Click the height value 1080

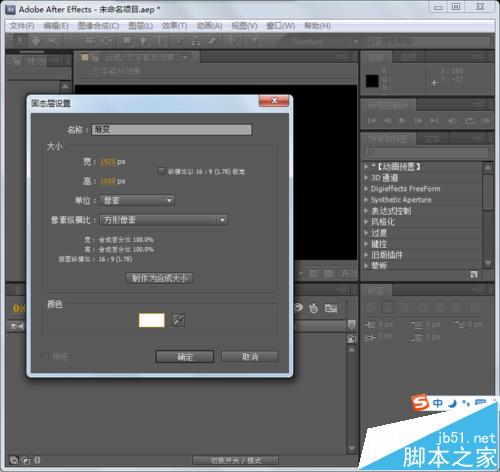108,181
